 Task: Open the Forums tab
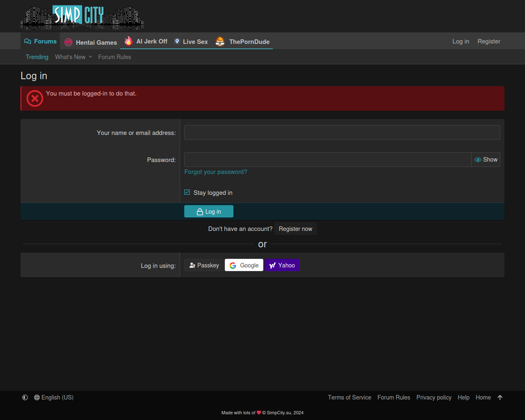tap(40, 41)
